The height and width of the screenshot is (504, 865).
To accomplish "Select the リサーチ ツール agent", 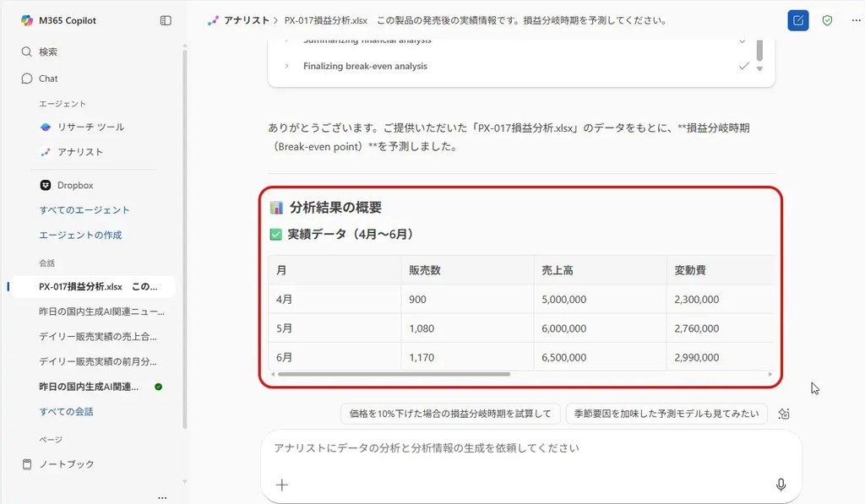I will click(90, 127).
